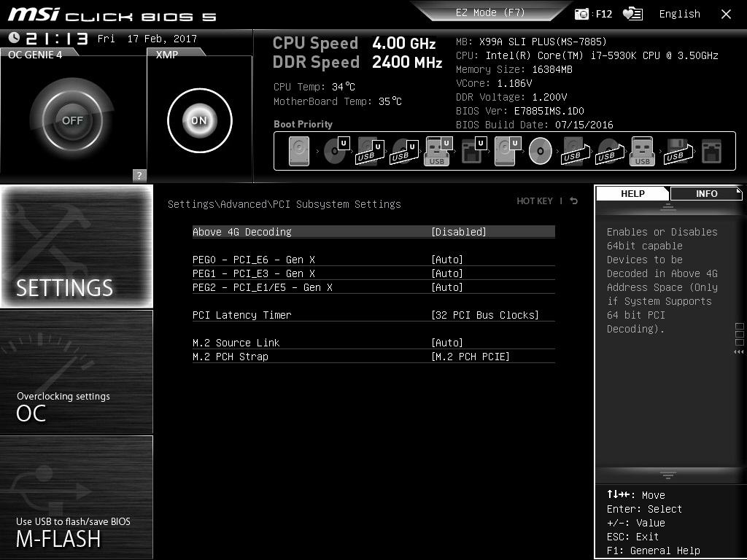Change the English language setting
The height and width of the screenshot is (560, 747).
679,14
